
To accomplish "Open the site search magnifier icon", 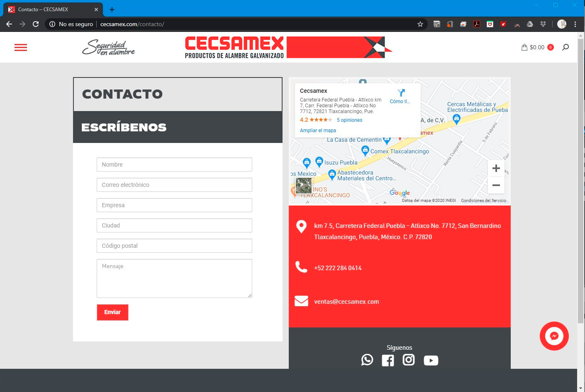I will click(x=565, y=47).
